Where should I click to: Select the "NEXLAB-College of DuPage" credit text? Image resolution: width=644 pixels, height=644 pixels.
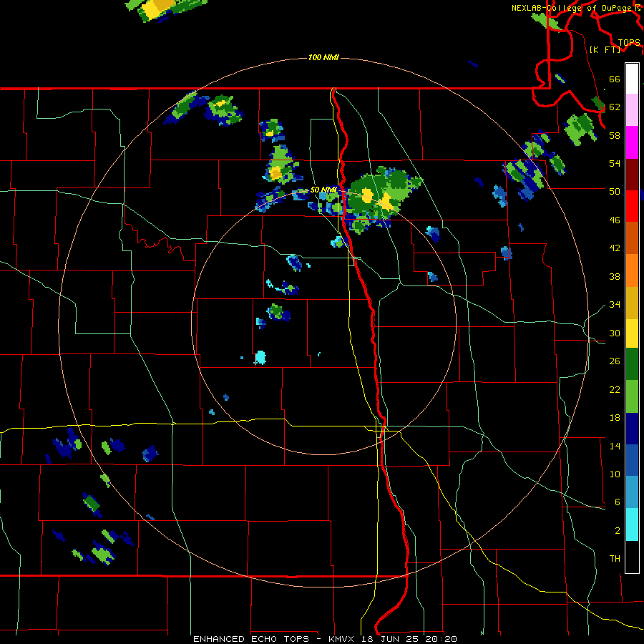572,8
